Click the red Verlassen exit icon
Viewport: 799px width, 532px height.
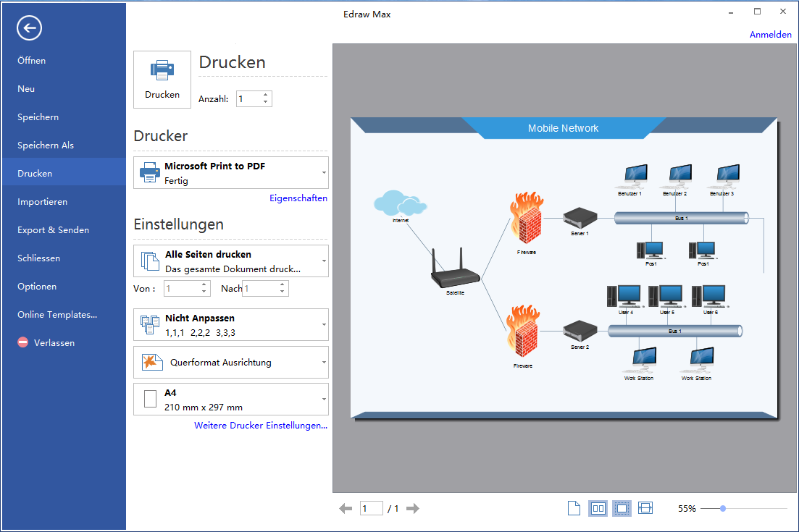click(23, 342)
